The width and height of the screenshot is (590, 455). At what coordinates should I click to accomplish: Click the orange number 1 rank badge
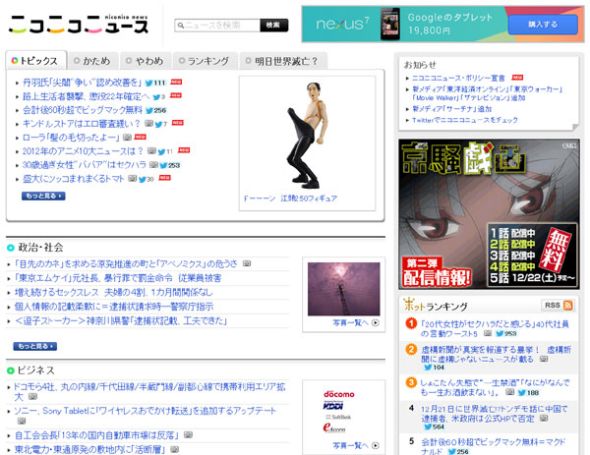411,323
